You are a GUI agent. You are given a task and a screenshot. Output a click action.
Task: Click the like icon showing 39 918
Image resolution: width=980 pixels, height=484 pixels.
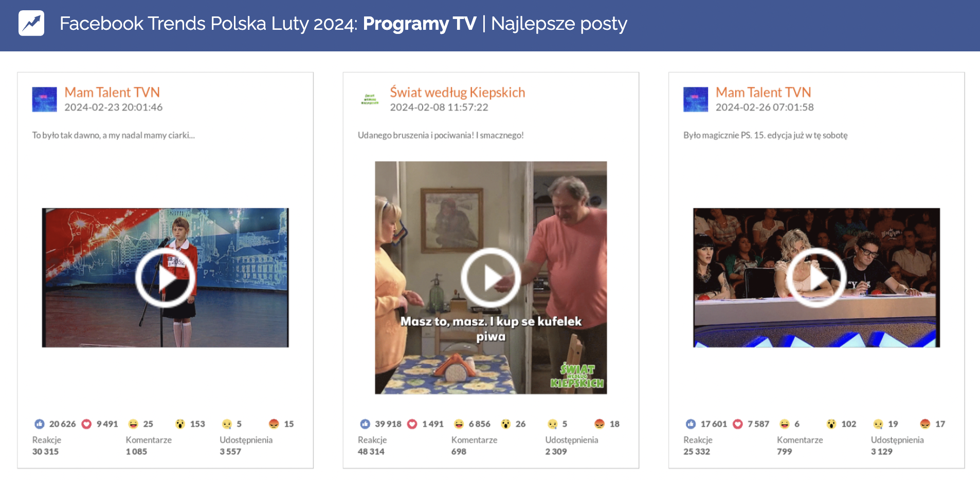tap(365, 424)
